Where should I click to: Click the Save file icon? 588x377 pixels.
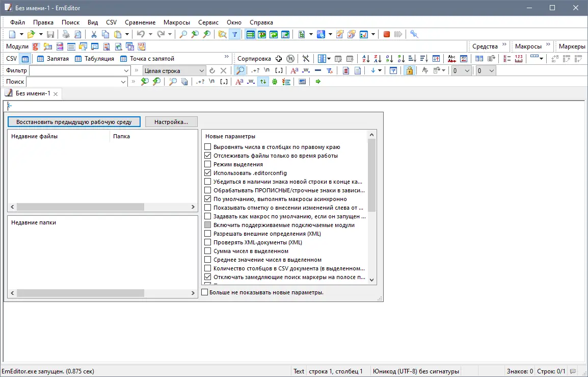(50, 34)
